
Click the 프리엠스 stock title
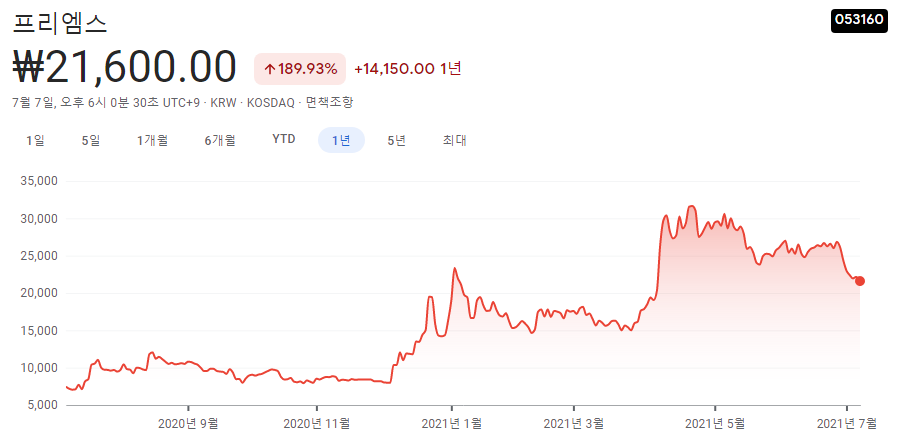pos(59,23)
